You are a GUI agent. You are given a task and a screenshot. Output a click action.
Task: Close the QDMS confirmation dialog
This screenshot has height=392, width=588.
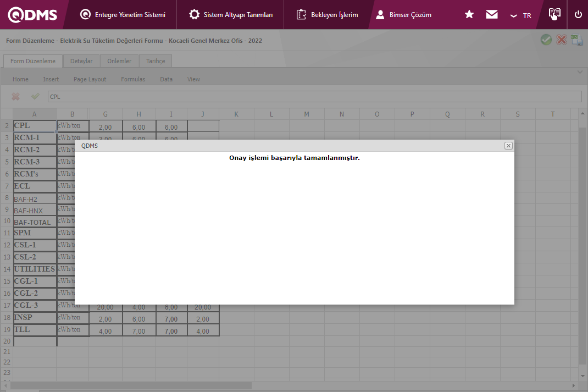508,146
